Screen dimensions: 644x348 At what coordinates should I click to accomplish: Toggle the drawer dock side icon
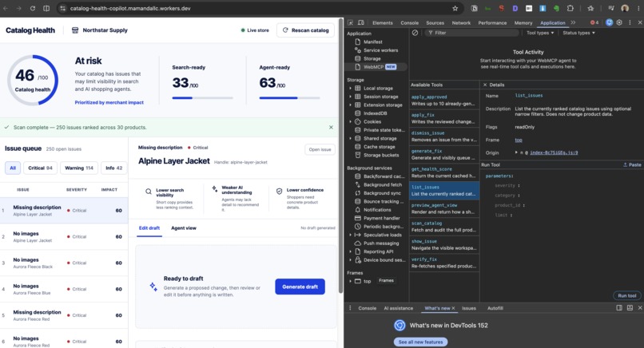(x=619, y=308)
